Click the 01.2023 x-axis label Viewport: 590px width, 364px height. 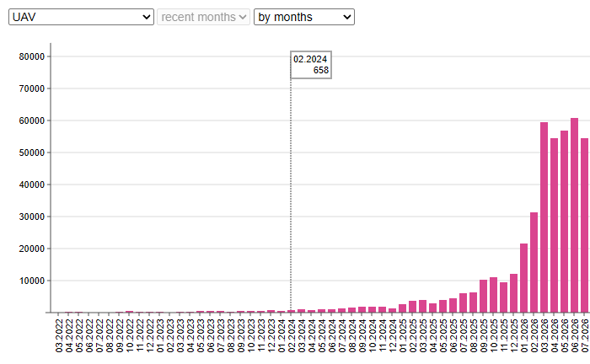coord(160,335)
